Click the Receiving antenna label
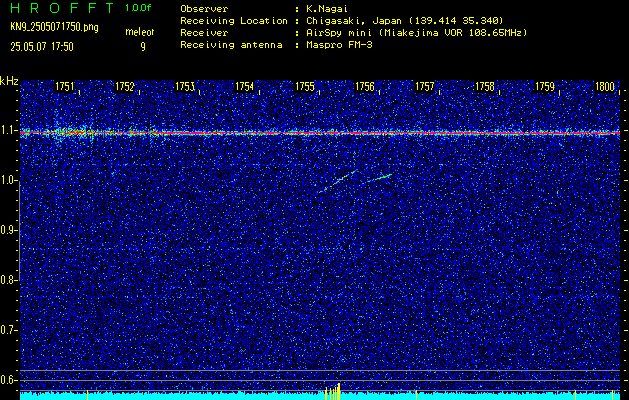The height and width of the screenshot is (400, 629). [x=231, y=45]
